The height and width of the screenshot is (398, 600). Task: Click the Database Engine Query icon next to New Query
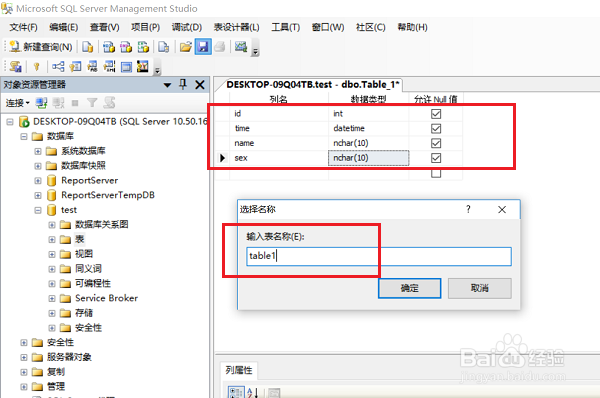coord(88,47)
